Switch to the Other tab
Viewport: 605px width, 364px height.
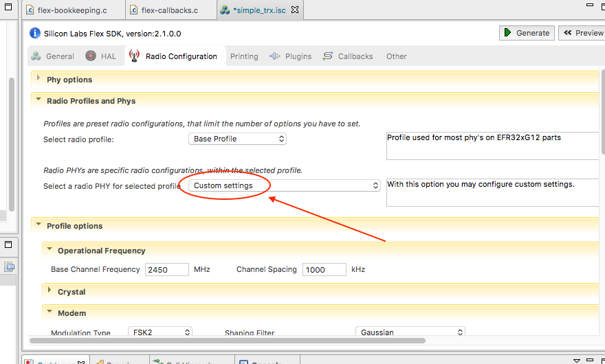[x=396, y=56]
